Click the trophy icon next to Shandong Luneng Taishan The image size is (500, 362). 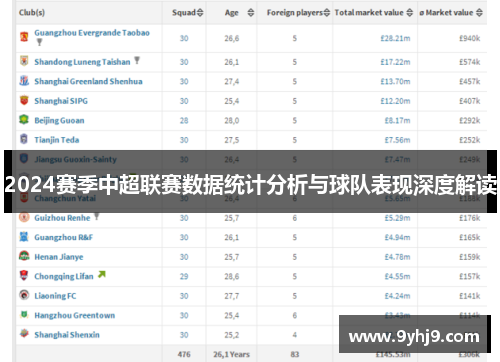coord(137,60)
